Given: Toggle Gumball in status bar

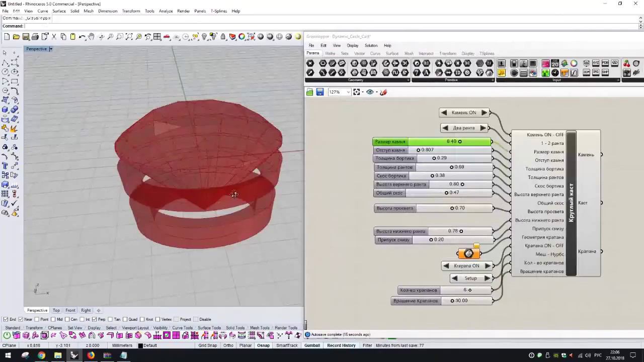Looking at the screenshot, I should (x=312, y=345).
